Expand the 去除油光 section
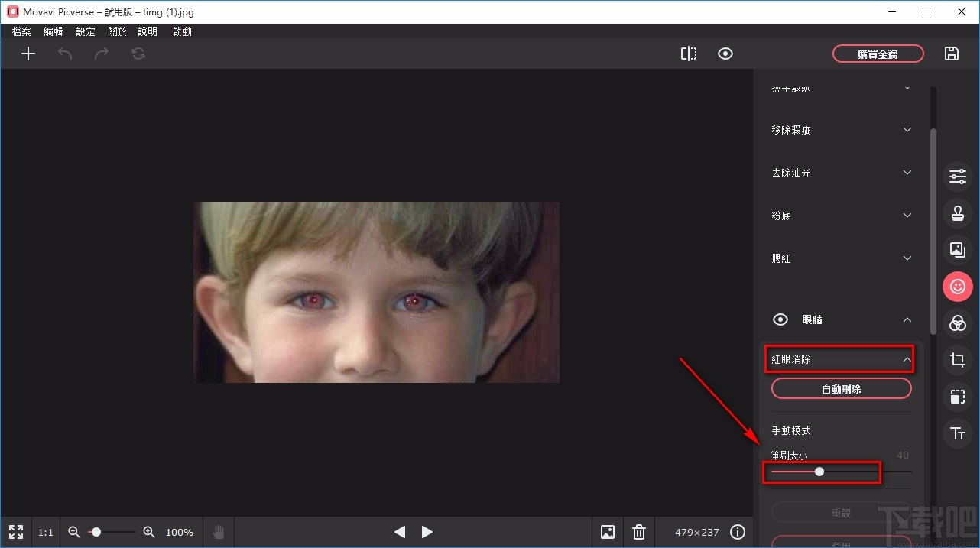980x548 pixels. (x=842, y=173)
